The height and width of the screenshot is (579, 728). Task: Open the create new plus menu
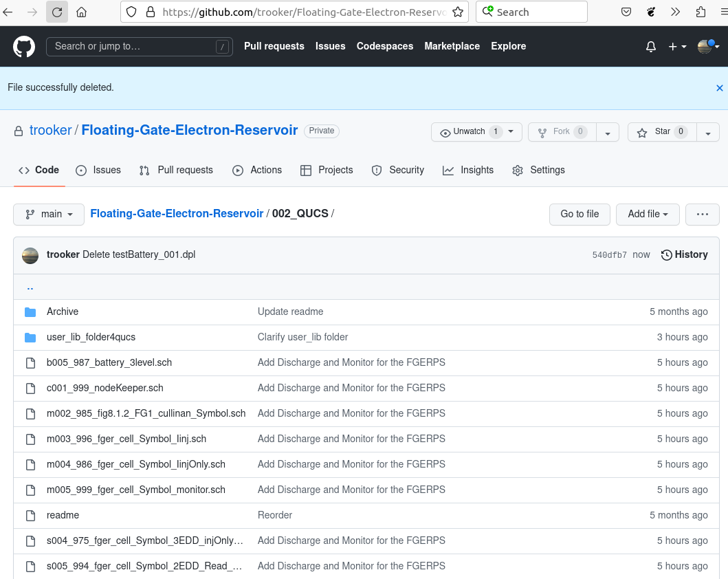(677, 47)
